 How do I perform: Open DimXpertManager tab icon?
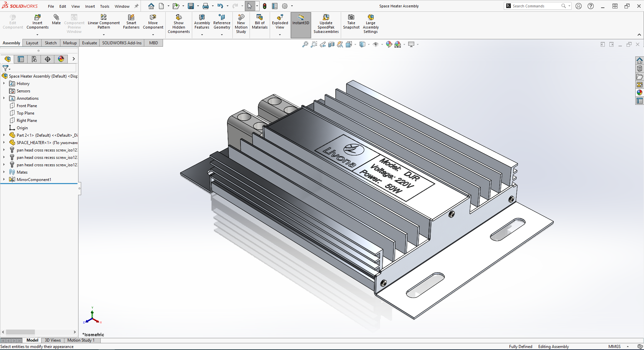[48, 59]
